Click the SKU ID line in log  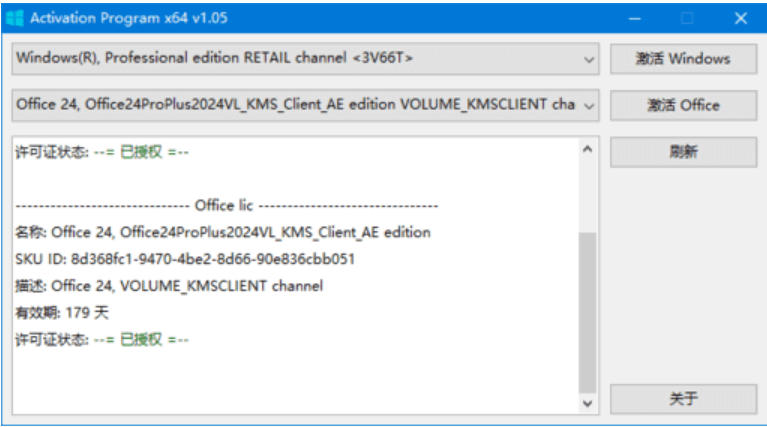[x=185, y=259]
